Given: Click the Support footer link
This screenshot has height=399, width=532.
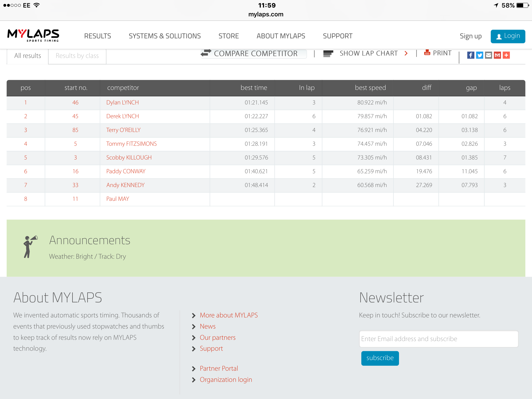Looking at the screenshot, I should pos(211,349).
